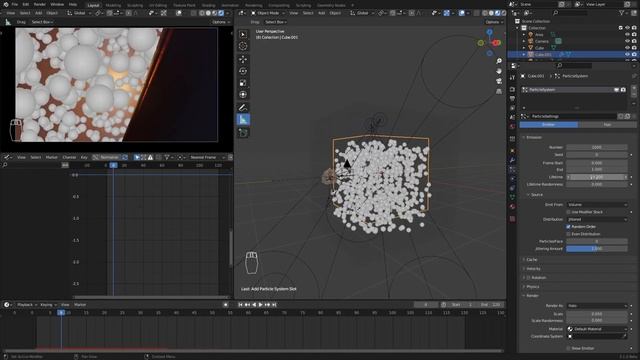Open the Render properties tab icon
This screenshot has width=640, height=360.
point(513,89)
